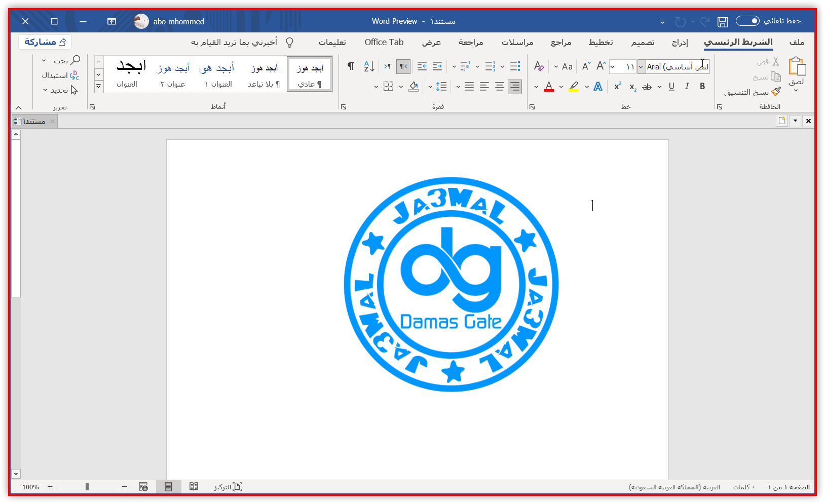Switch to Read Mode view in the status bar
825x504 pixels.
point(194,487)
